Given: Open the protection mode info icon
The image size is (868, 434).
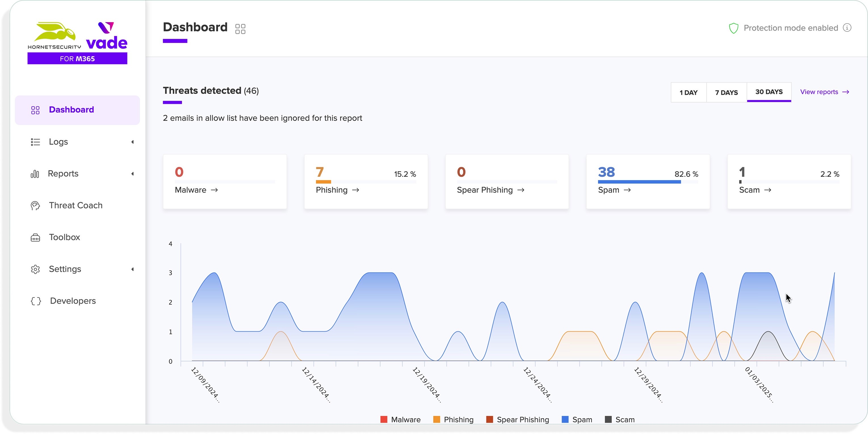Looking at the screenshot, I should [847, 28].
